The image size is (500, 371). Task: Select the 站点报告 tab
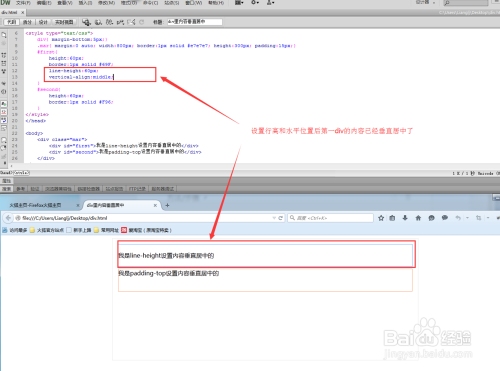pyautogui.click(x=114, y=189)
